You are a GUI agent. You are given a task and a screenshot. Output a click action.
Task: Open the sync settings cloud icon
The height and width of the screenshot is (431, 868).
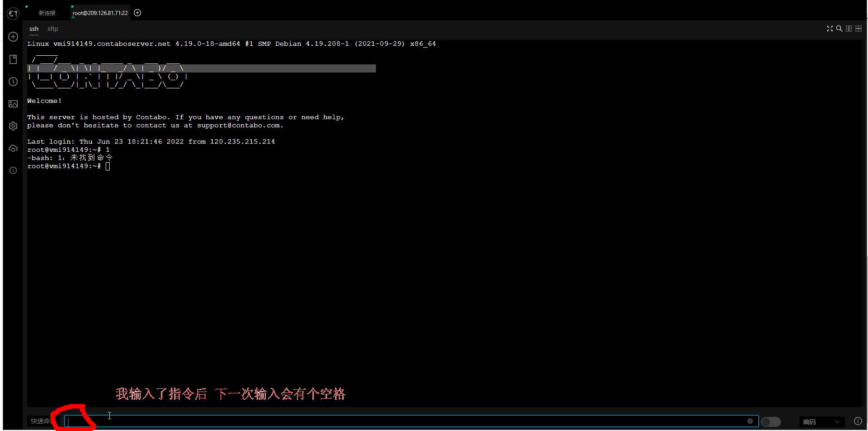point(13,148)
